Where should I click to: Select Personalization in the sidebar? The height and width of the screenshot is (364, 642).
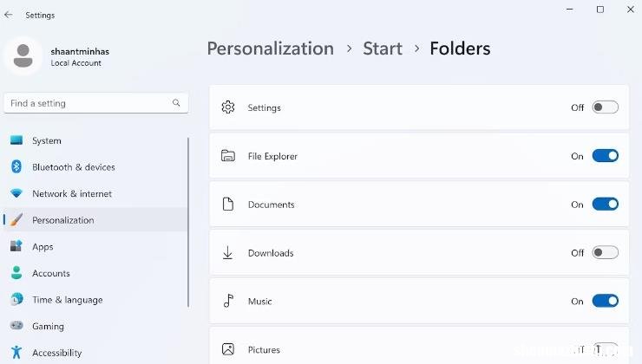95,219
